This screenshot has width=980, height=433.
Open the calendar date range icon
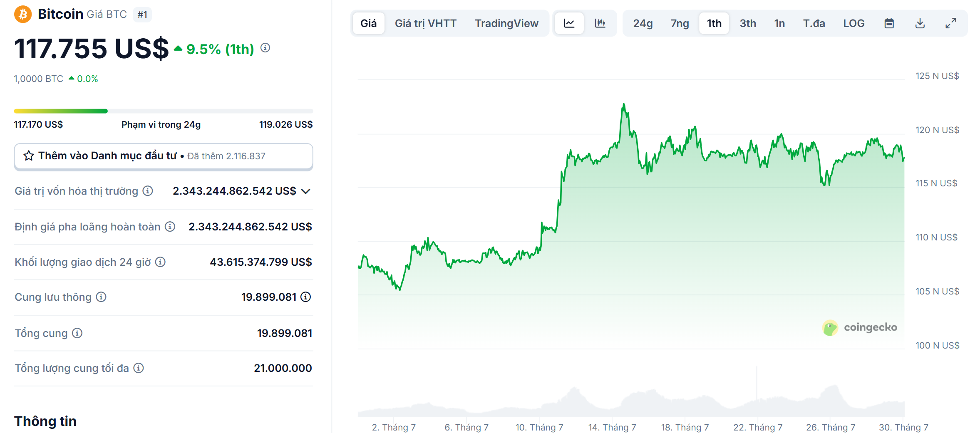(889, 23)
